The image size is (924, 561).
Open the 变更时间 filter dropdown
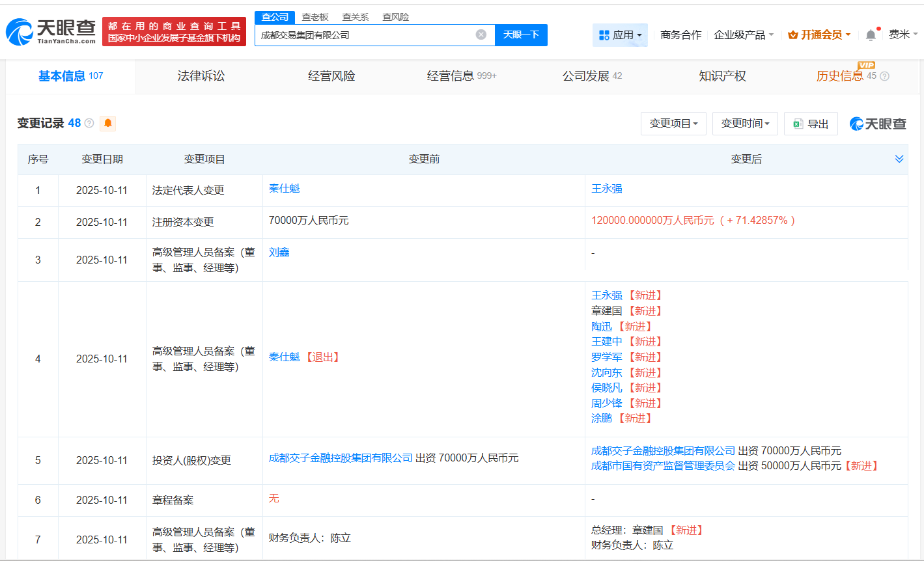pyautogui.click(x=745, y=123)
